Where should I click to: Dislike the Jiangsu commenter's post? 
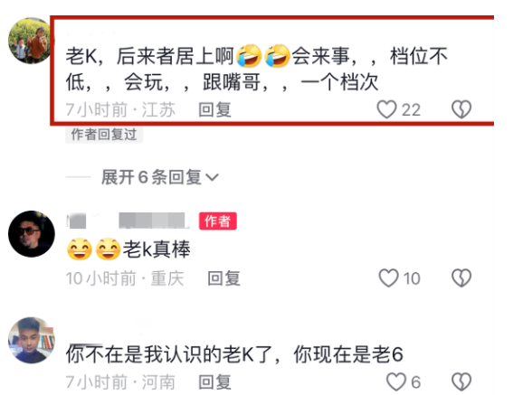(461, 109)
